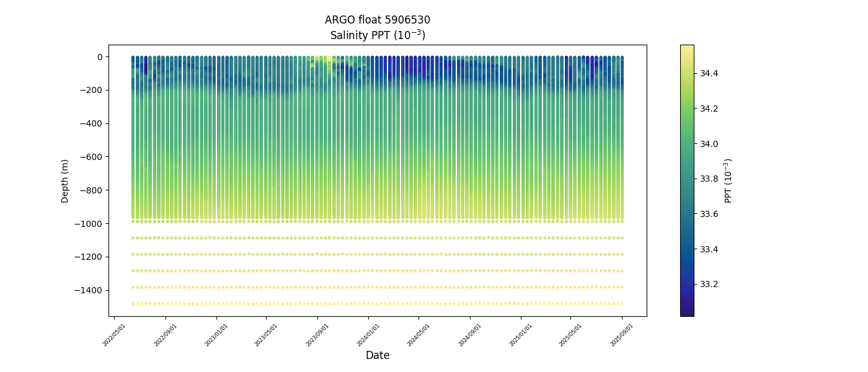
Task: Select the 2024/01/01 x-axis date tick
Action: (368, 334)
